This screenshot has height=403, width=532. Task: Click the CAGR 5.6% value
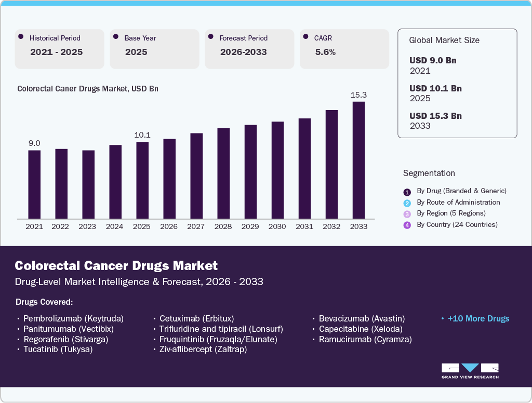coord(325,52)
